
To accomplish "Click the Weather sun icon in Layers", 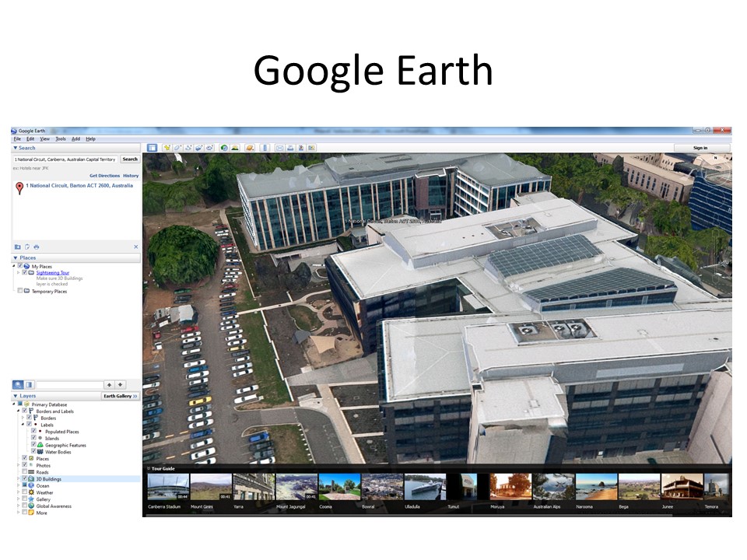I will click(31, 492).
